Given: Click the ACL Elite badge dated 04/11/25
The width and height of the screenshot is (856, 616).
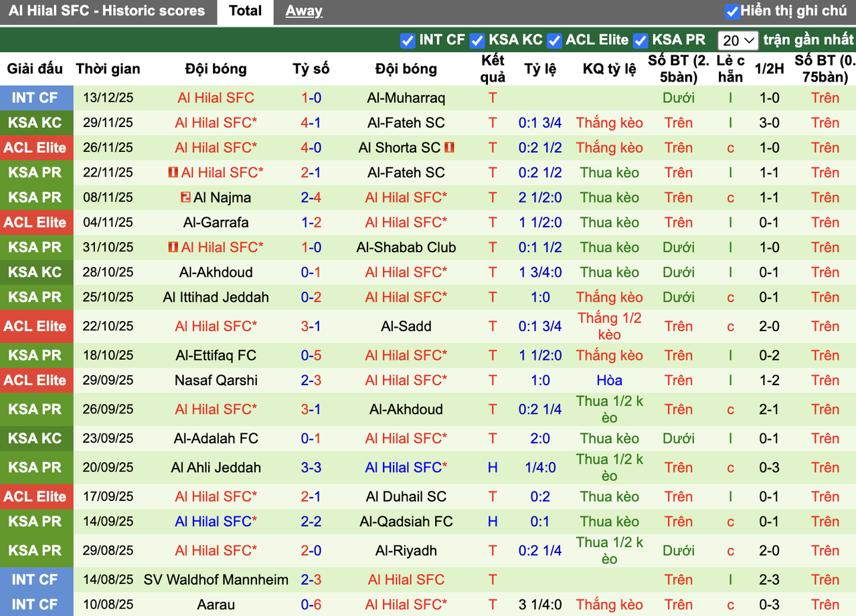Looking at the screenshot, I should point(36,222).
